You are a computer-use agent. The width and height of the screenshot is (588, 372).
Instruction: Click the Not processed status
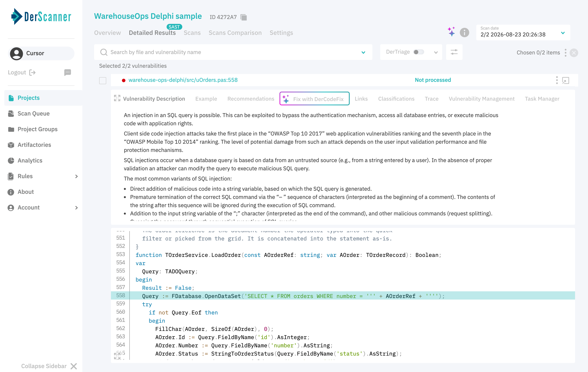click(x=433, y=80)
